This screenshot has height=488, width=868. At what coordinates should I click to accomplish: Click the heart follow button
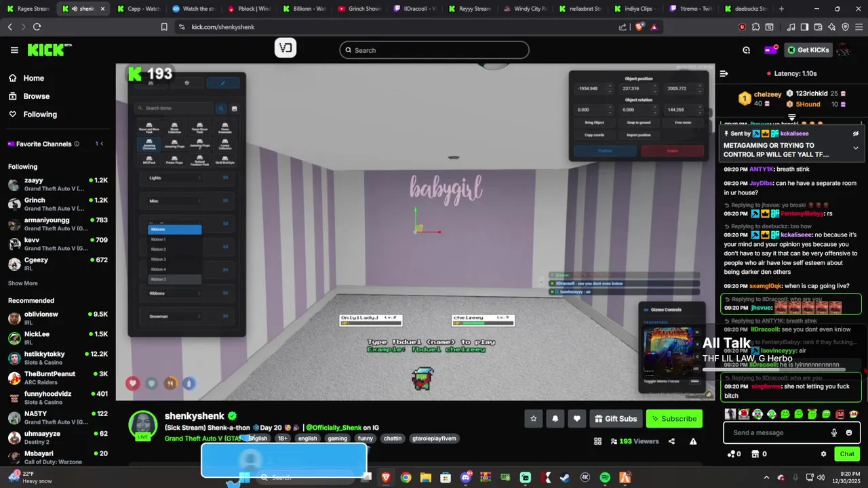576,419
